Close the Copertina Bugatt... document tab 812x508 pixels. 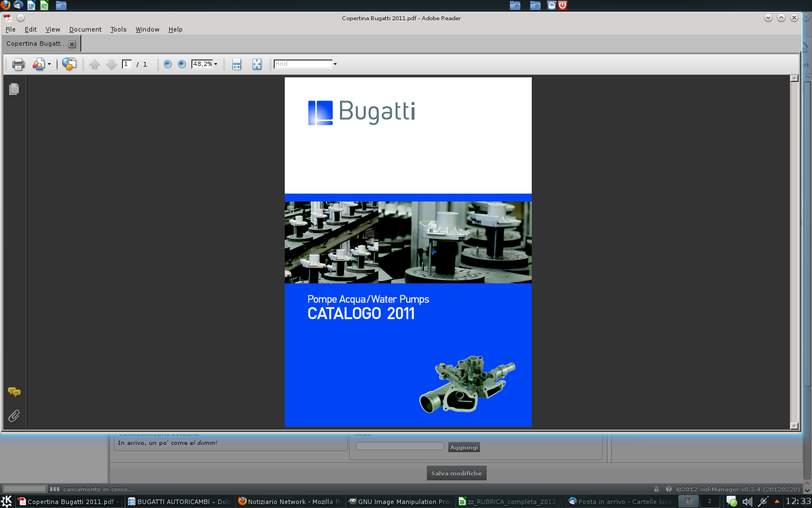72,44
